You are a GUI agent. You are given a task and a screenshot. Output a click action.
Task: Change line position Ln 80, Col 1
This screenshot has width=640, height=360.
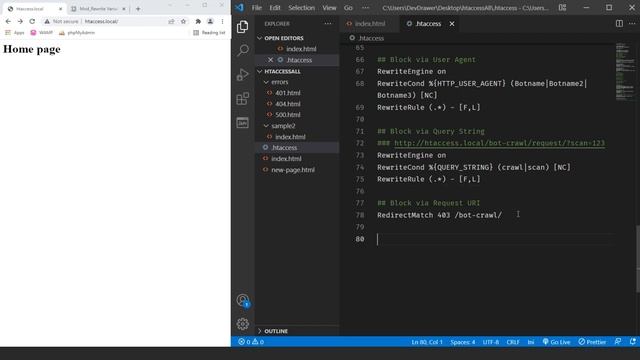[x=427, y=342]
